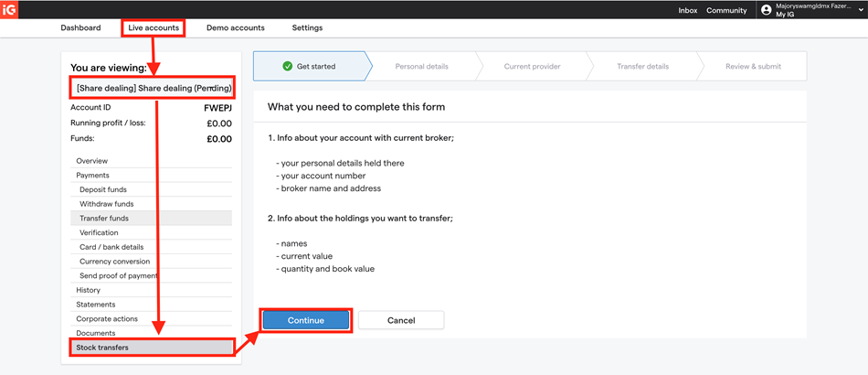Open Statements in the sidebar
This screenshot has height=375, width=868.
click(x=151, y=304)
